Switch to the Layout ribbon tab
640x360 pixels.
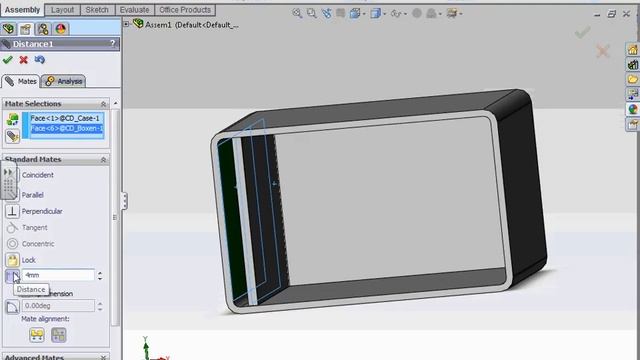[62, 10]
